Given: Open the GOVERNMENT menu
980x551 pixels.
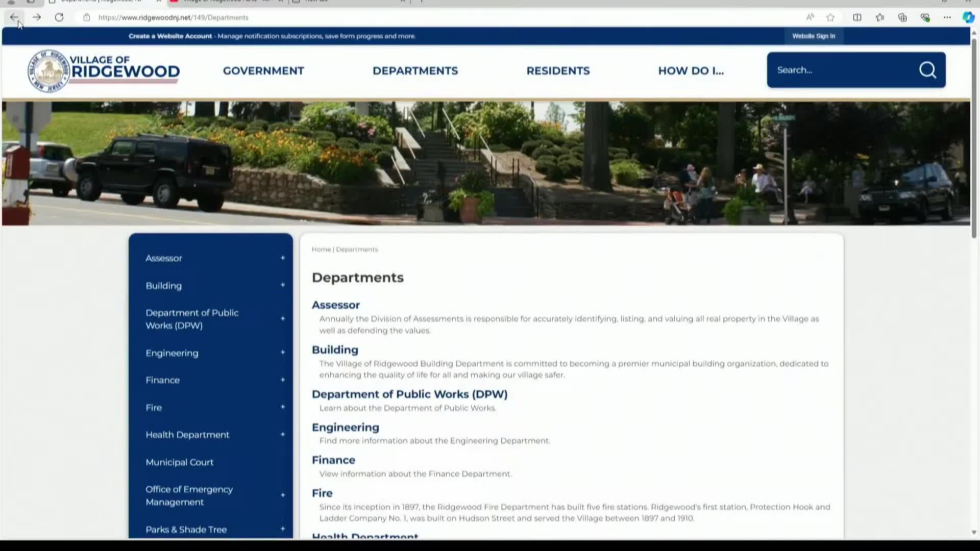Looking at the screenshot, I should [x=263, y=71].
